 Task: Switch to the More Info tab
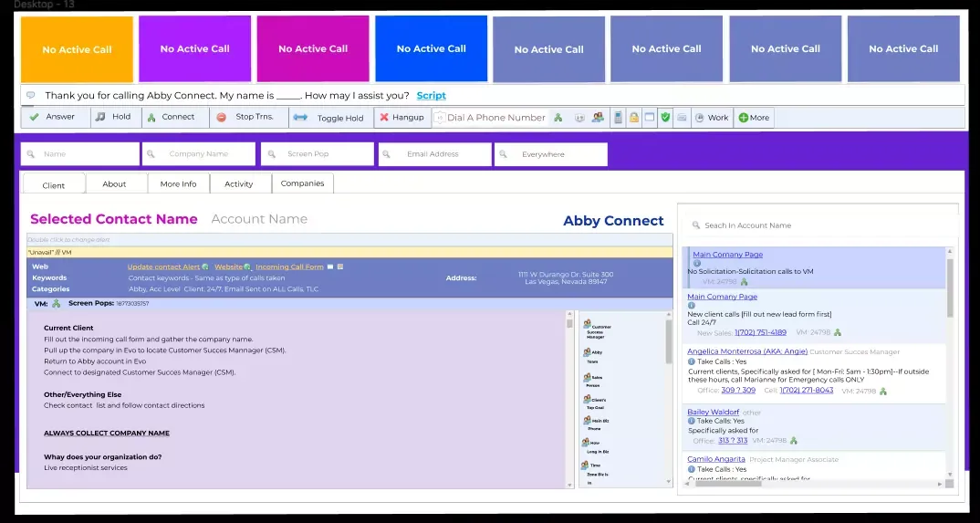tap(178, 183)
